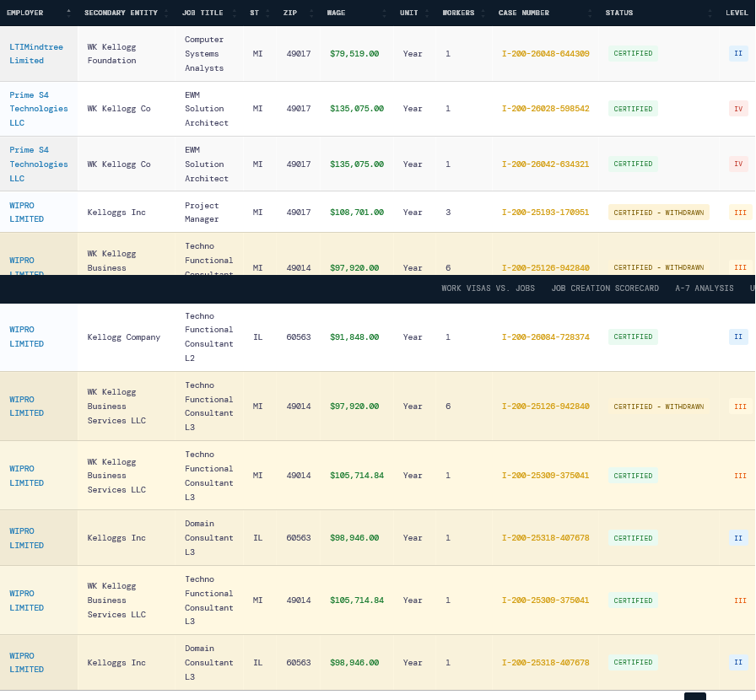
Task: Select WK Kellogg Co entity for case 598542
Action: click(x=119, y=109)
